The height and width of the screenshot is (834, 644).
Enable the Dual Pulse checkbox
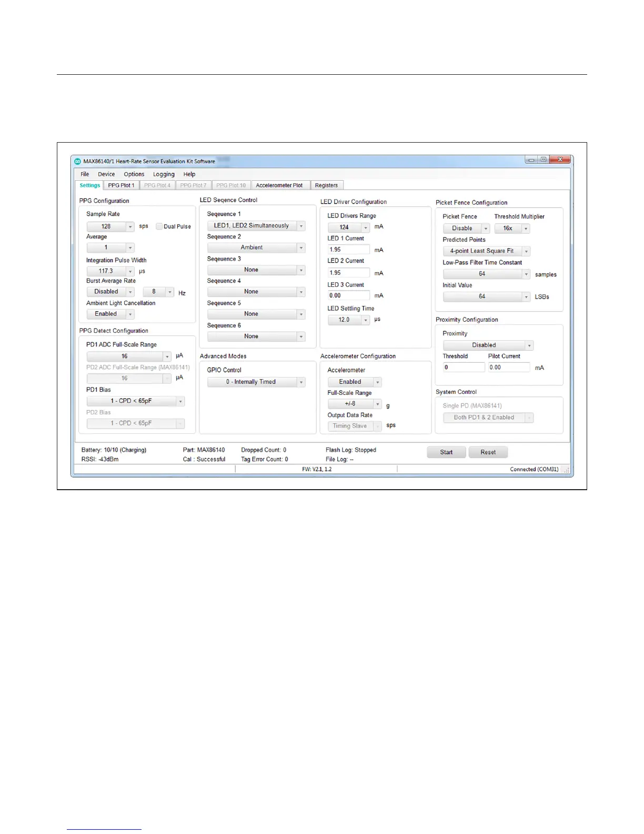[159, 226]
